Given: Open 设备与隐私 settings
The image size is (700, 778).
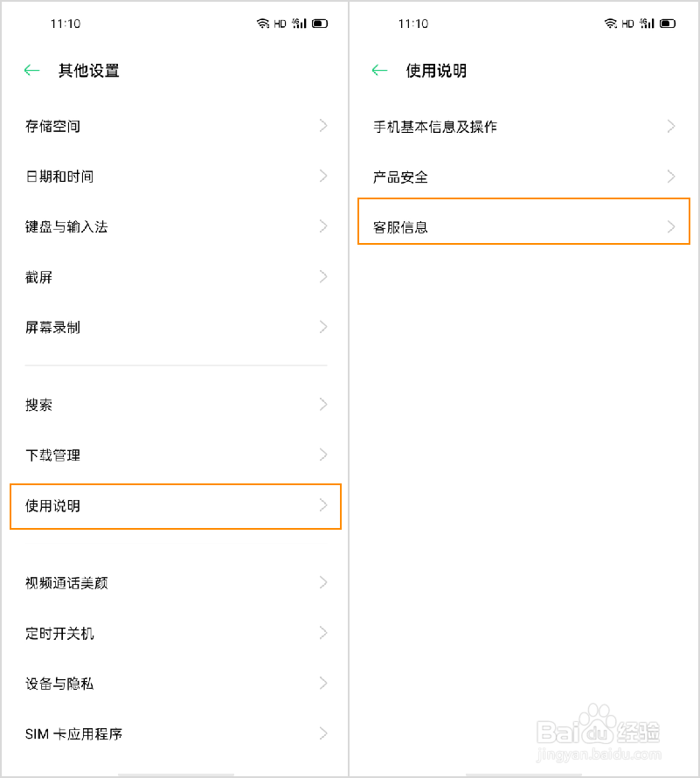Looking at the screenshot, I should [176, 684].
